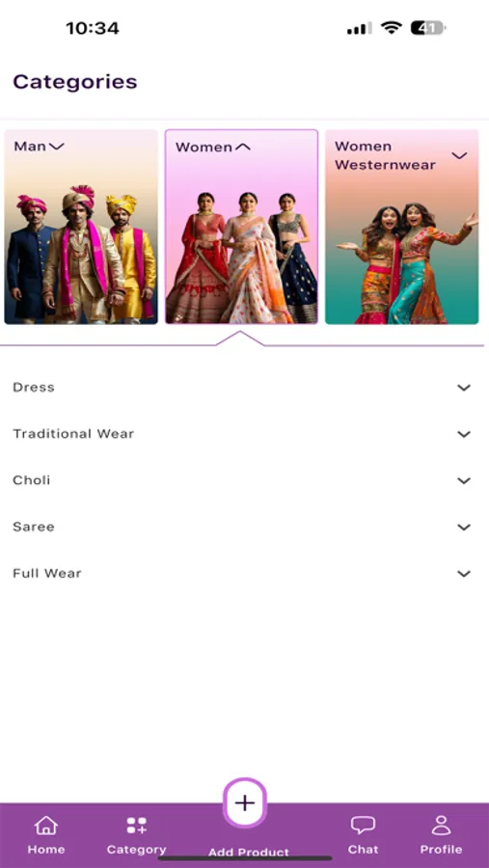The height and width of the screenshot is (868, 489).
Task: Expand the Choli subcategory arrow
Action: tap(464, 480)
